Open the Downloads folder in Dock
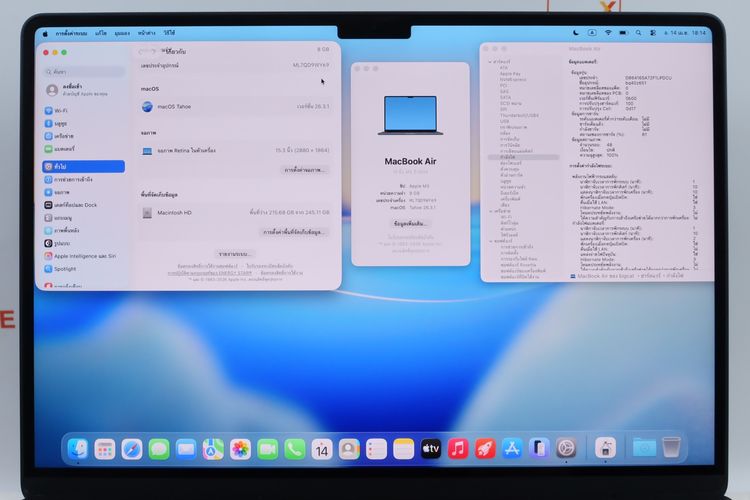Image resolution: width=750 pixels, height=500 pixels. pos(644,448)
